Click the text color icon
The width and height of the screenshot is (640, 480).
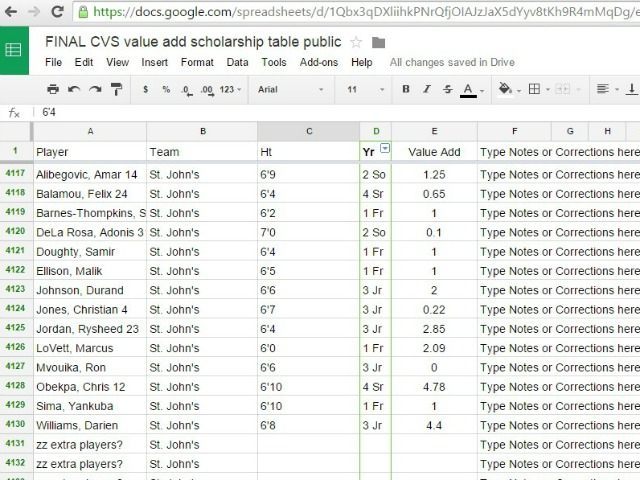pyautogui.click(x=468, y=90)
